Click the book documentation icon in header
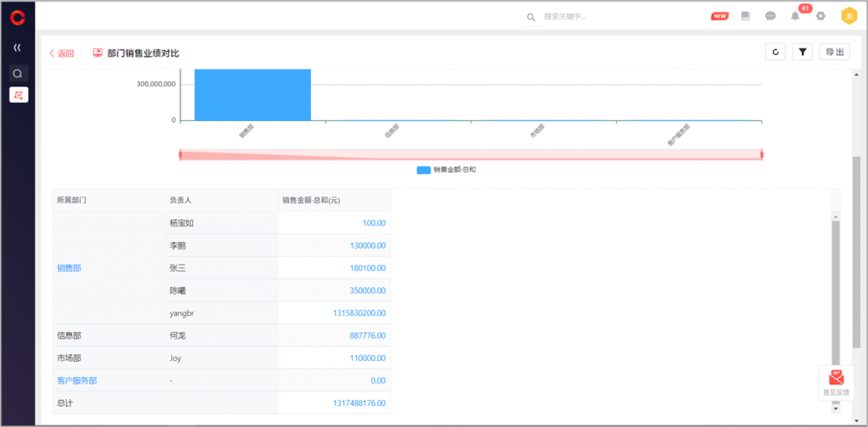The height and width of the screenshot is (427, 868). click(x=746, y=16)
